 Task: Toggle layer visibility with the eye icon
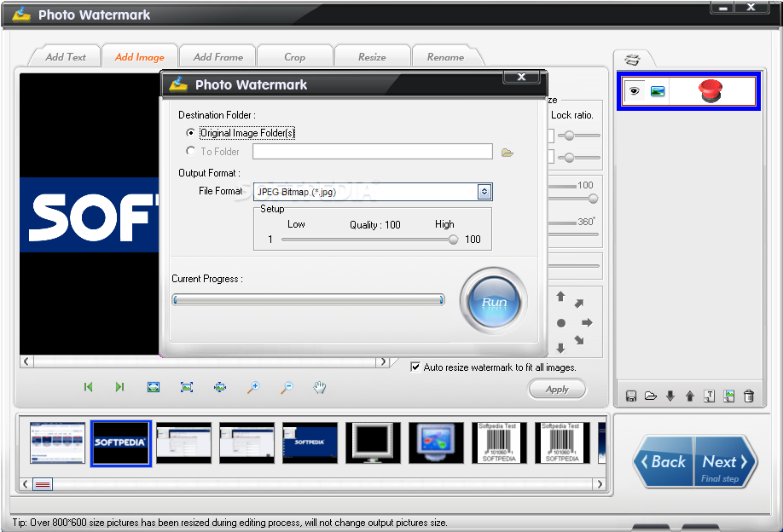tap(635, 91)
